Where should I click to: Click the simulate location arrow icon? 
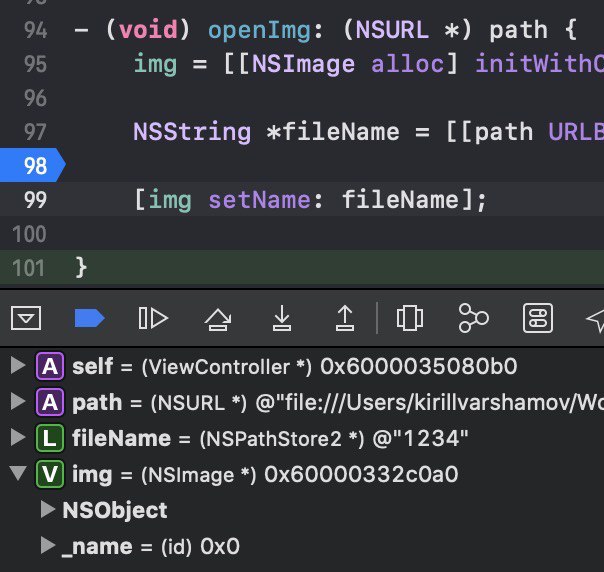[x=595, y=320]
